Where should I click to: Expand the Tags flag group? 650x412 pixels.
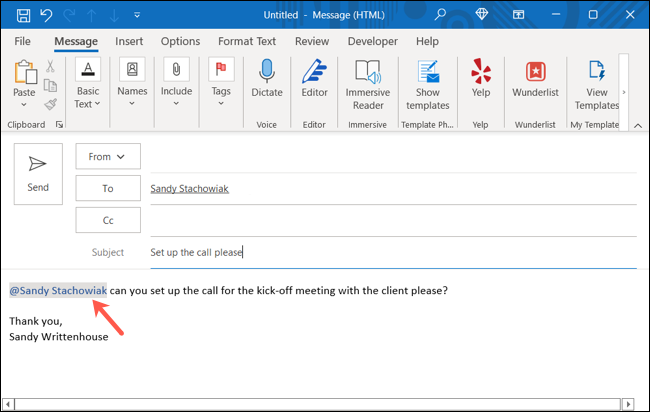[x=221, y=83]
